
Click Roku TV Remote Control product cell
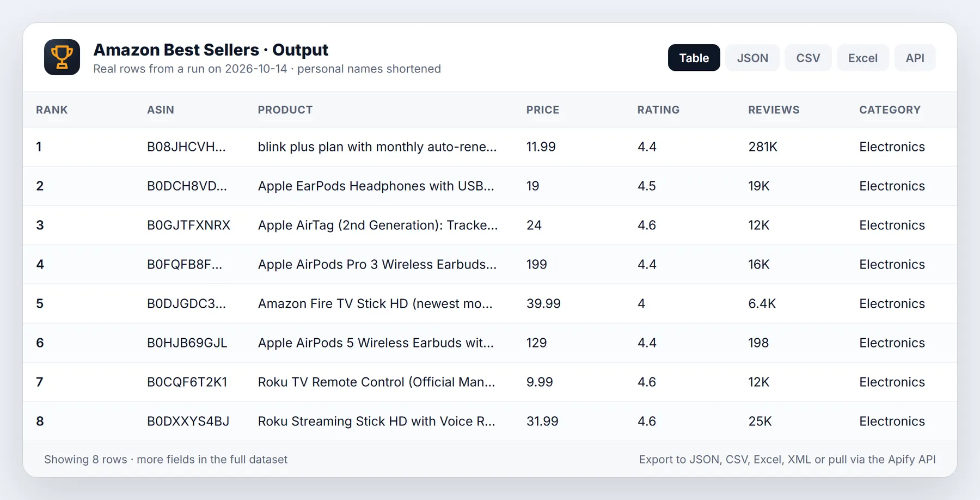(377, 382)
